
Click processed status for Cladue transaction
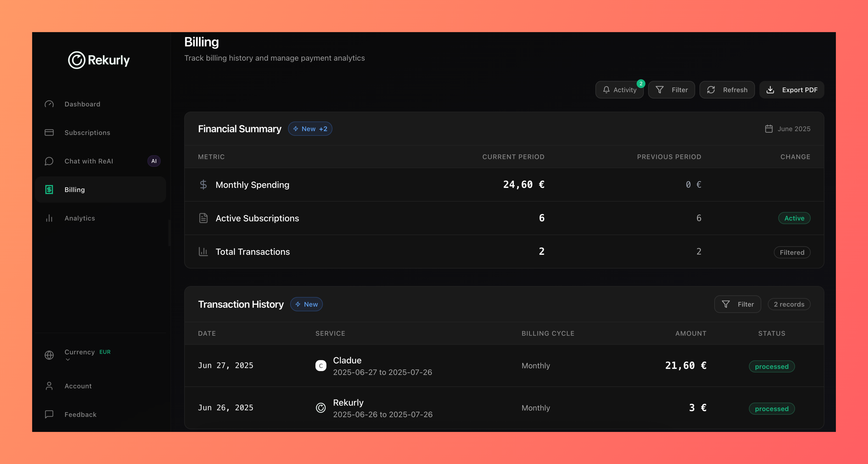coord(772,366)
